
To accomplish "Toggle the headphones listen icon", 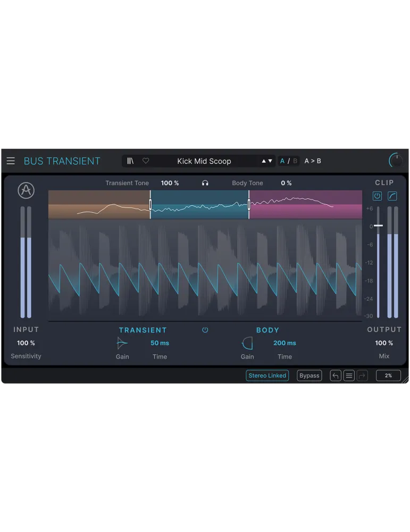I will (205, 183).
